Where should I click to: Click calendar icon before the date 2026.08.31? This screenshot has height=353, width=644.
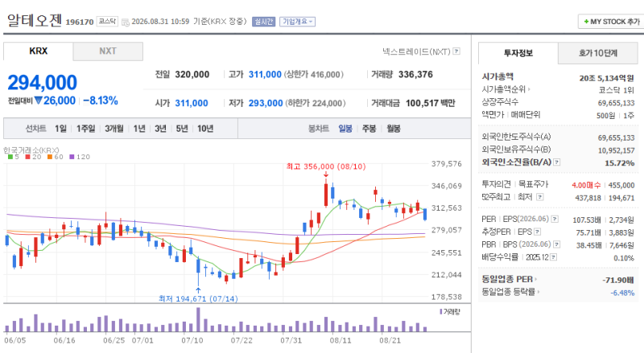coord(126,22)
